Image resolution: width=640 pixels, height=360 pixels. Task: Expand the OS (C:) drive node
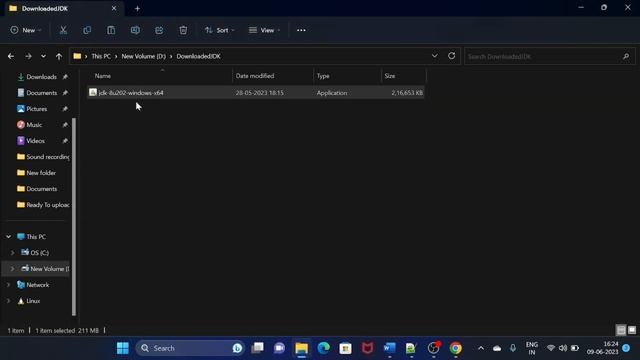click(12, 253)
